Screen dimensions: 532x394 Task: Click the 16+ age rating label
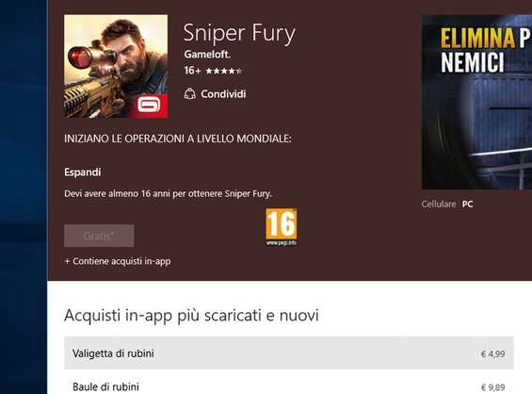(x=192, y=71)
